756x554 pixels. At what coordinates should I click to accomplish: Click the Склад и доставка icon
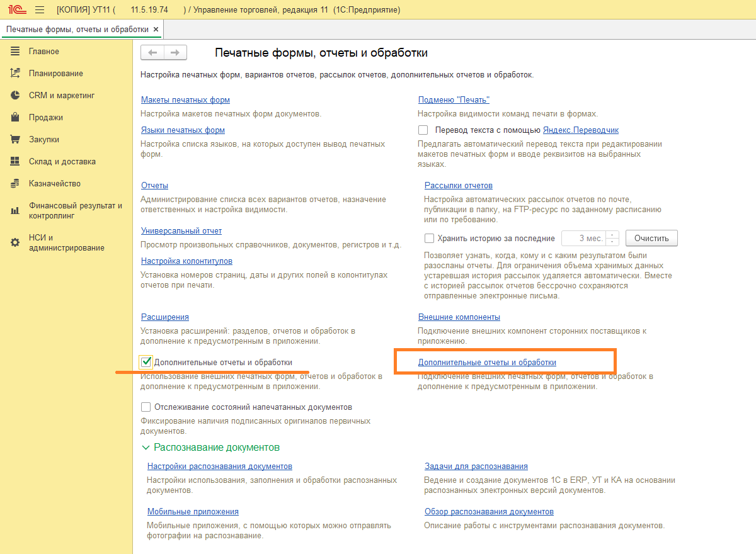(15, 162)
